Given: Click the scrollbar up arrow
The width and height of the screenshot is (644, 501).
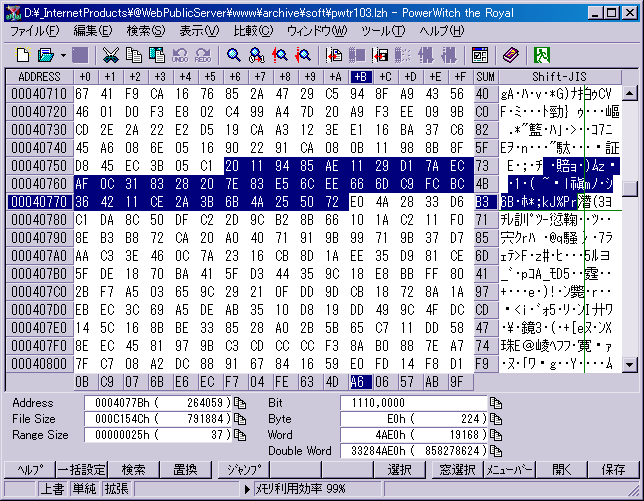Looking at the screenshot, I should 630,94.
